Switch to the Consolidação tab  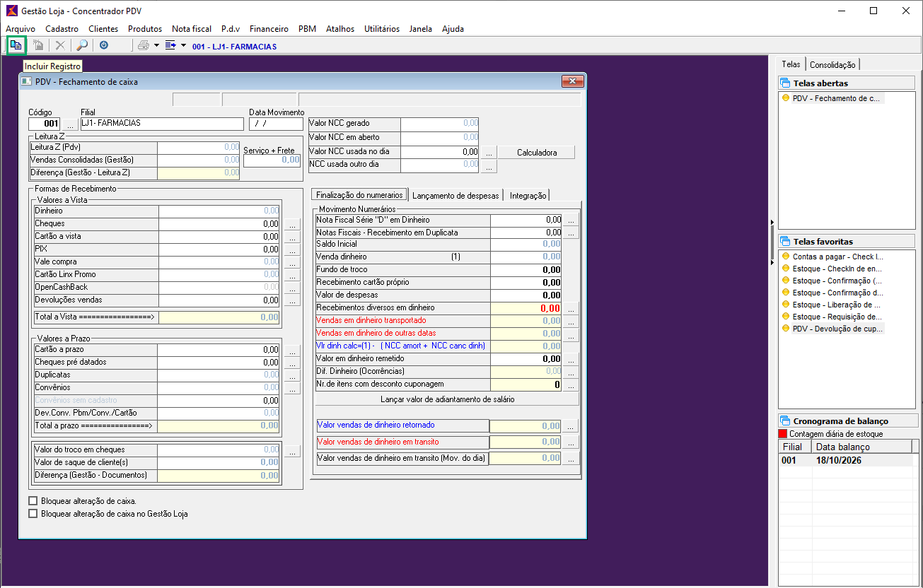pyautogui.click(x=832, y=65)
